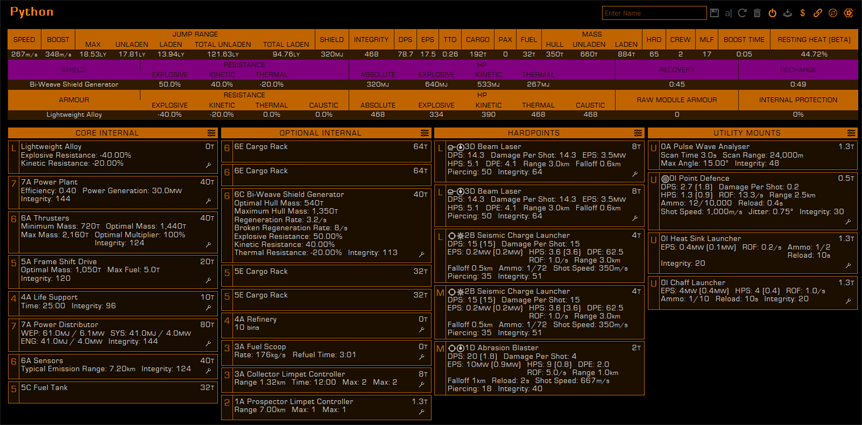Click the last orange icon after the square-in-circle icon

pos(848,13)
